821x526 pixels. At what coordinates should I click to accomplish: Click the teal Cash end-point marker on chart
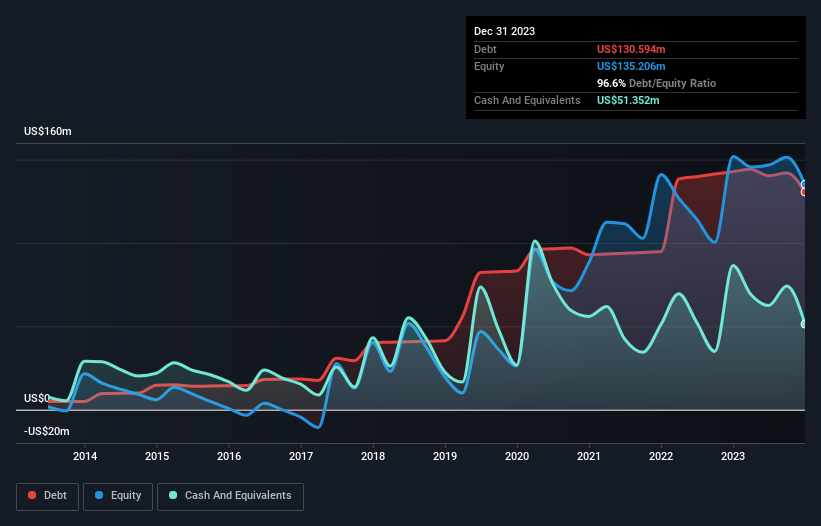tap(804, 324)
